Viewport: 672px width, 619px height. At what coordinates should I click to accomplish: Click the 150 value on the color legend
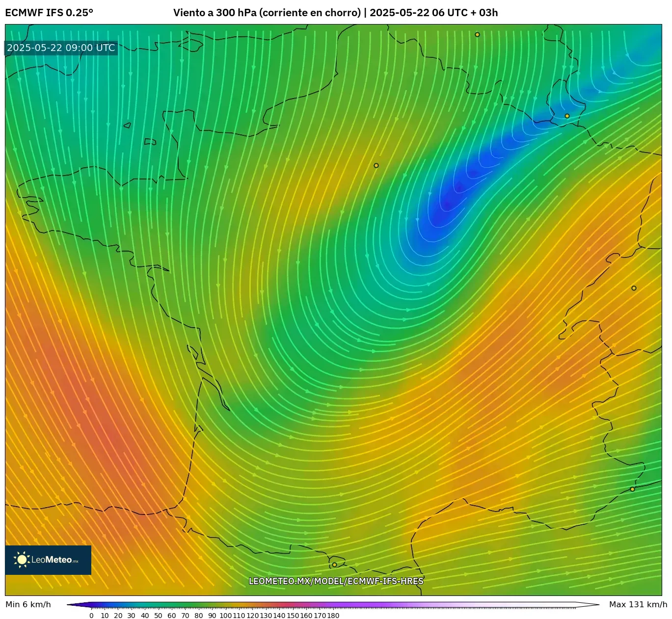(x=293, y=616)
